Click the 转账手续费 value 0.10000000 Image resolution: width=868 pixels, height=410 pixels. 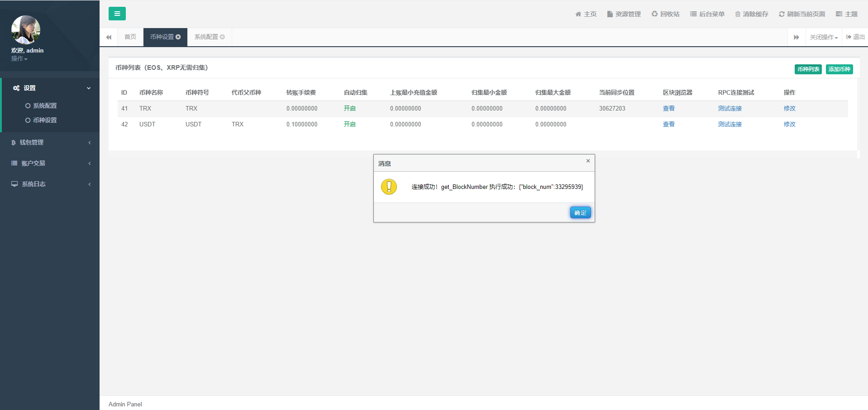[x=302, y=124]
